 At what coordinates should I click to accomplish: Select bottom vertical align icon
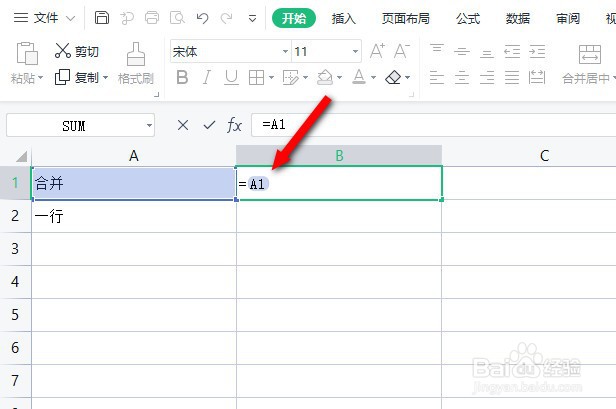[x=487, y=51]
